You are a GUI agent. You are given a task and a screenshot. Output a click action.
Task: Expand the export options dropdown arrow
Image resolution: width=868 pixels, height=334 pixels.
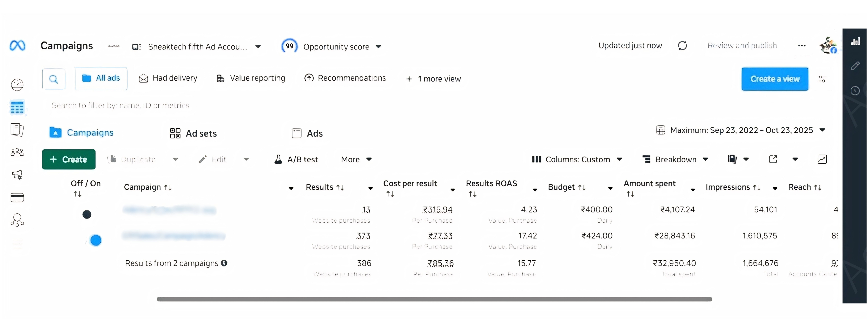point(795,159)
